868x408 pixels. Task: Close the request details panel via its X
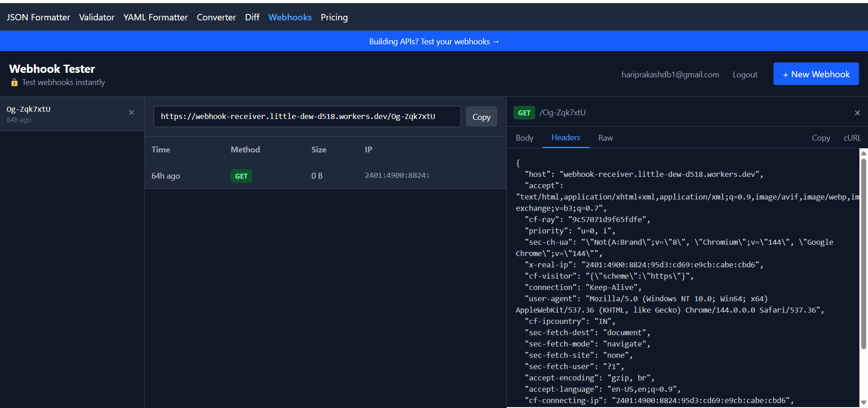point(857,113)
